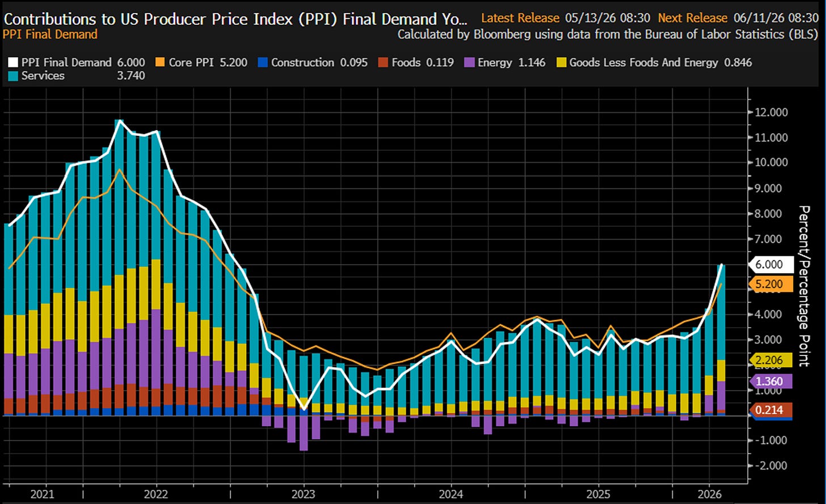Screen dimensions: 826x504
Task: Click the orange Core PPI legend swatch
Action: 161,62
